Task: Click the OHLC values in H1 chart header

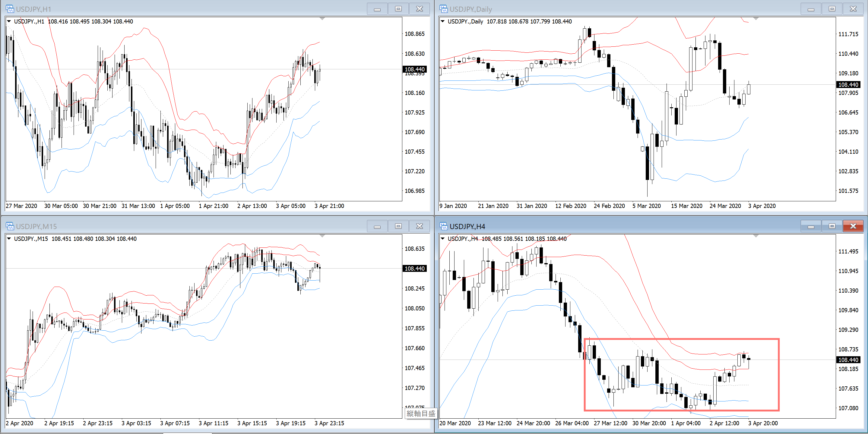Action: point(91,21)
